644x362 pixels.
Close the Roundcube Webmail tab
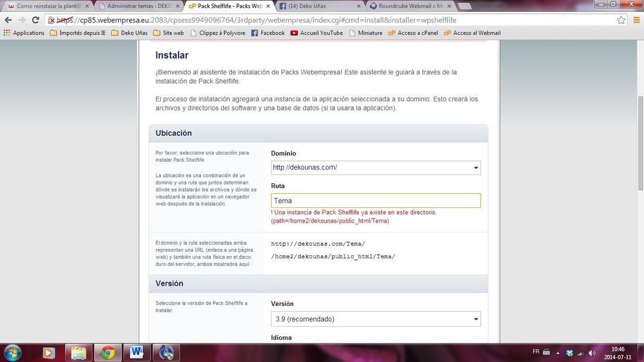pos(449,6)
